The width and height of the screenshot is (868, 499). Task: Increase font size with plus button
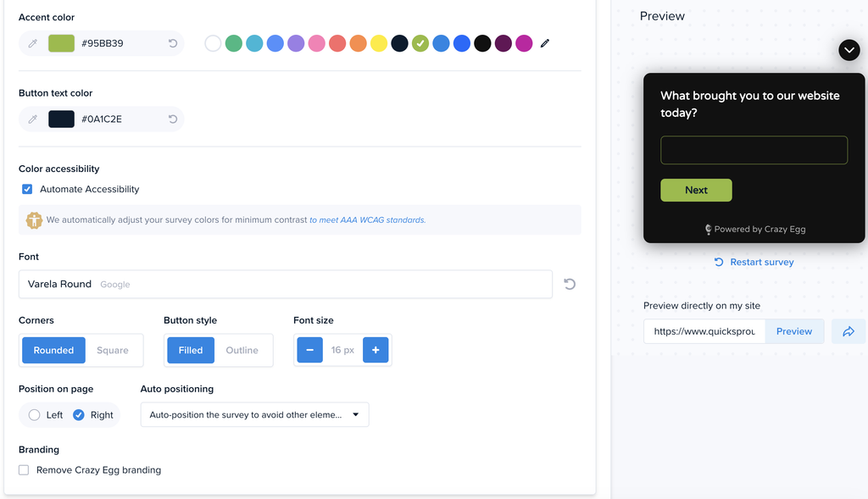pyautogui.click(x=376, y=350)
